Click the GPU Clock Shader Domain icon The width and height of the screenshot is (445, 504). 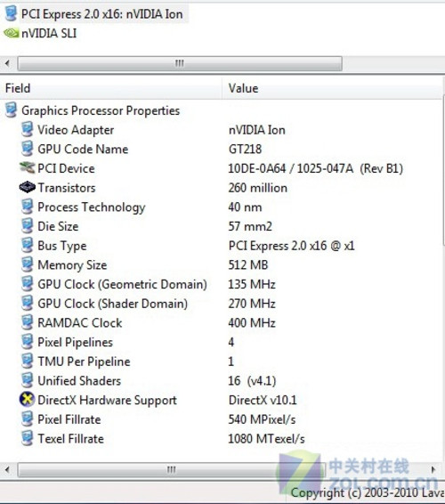pyautogui.click(x=27, y=303)
